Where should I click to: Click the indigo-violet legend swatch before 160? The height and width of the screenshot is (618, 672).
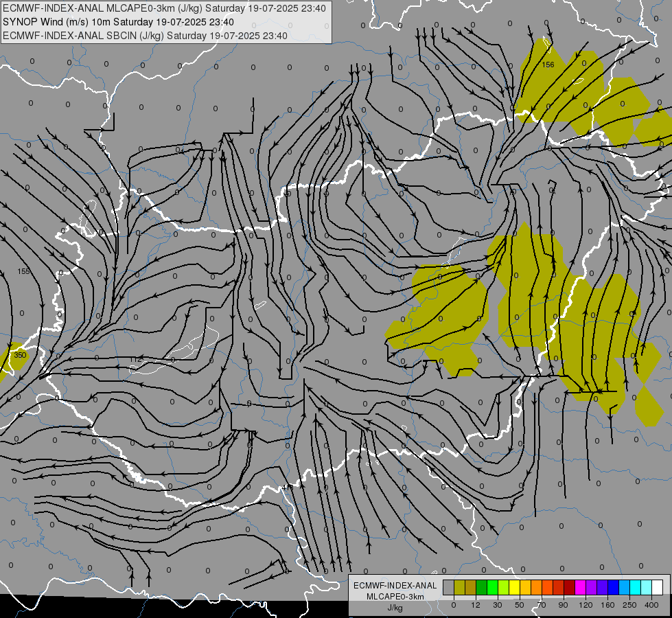click(x=603, y=587)
